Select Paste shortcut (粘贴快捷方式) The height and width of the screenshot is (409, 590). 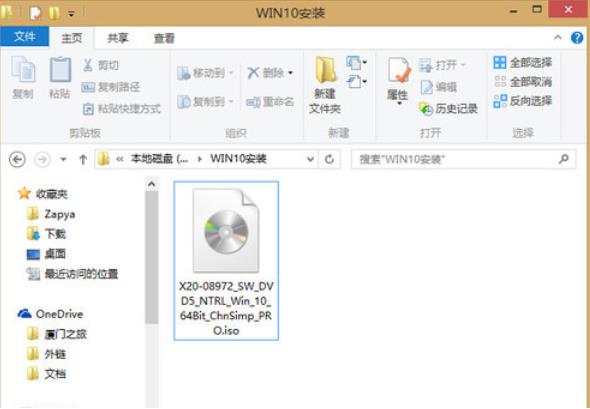coord(122,109)
